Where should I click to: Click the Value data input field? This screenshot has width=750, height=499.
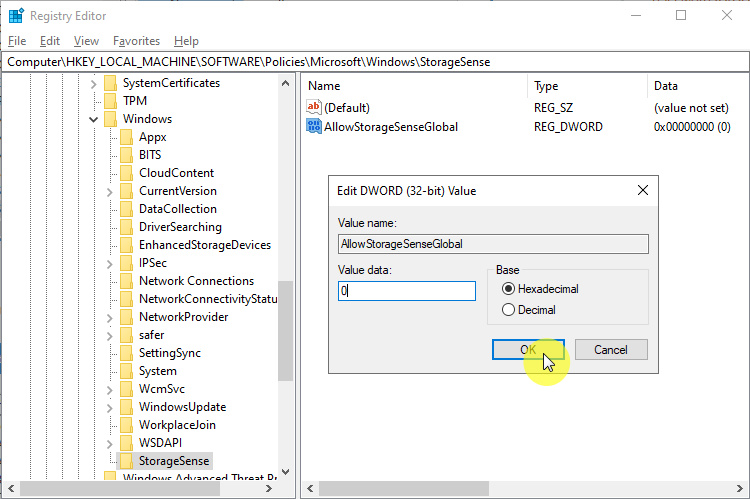point(407,291)
